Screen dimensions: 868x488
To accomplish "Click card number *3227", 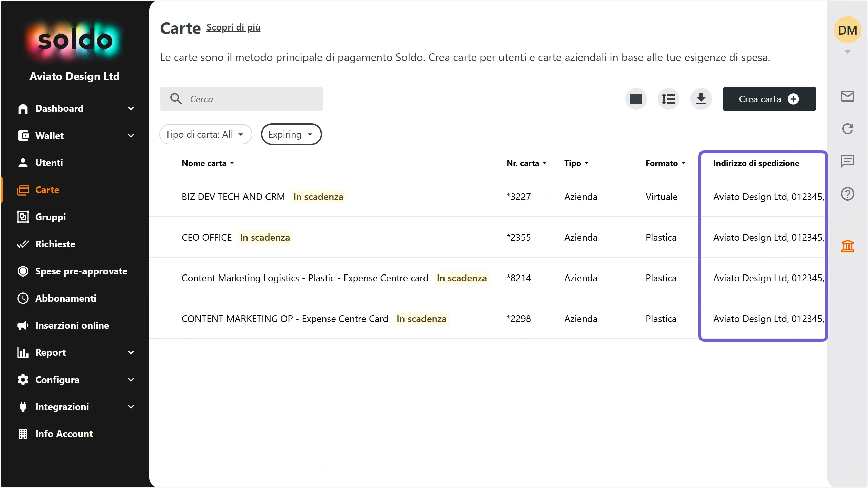I will (x=518, y=197).
